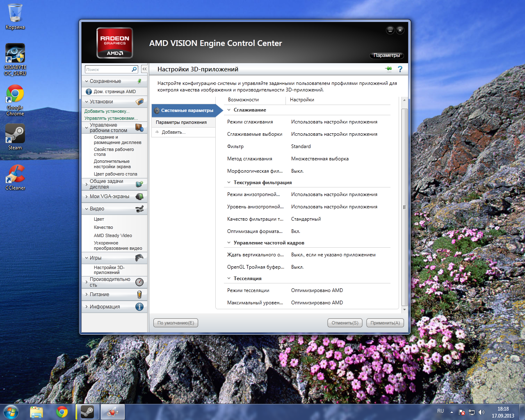Open Цвет рабочего стола page
525x420 pixels.
coord(115,174)
